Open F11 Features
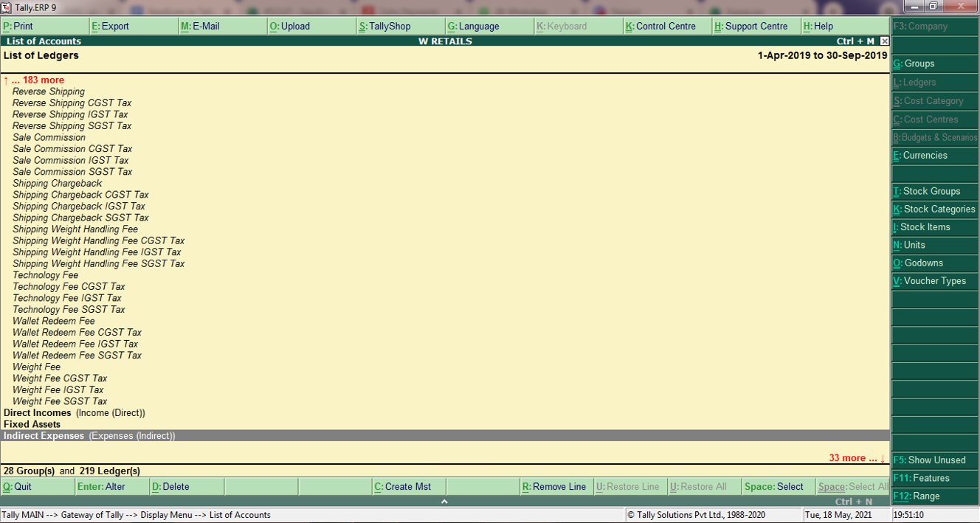Screen dimensions: 980x523 click(935, 478)
